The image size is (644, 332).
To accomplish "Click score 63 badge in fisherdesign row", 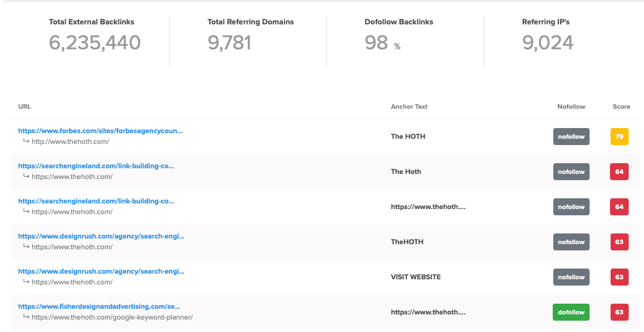I will click(619, 312).
